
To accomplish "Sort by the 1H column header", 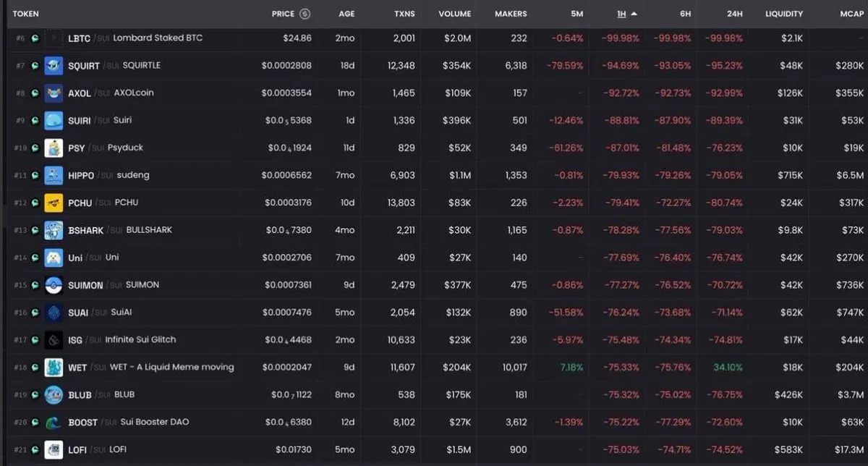I will [x=626, y=14].
